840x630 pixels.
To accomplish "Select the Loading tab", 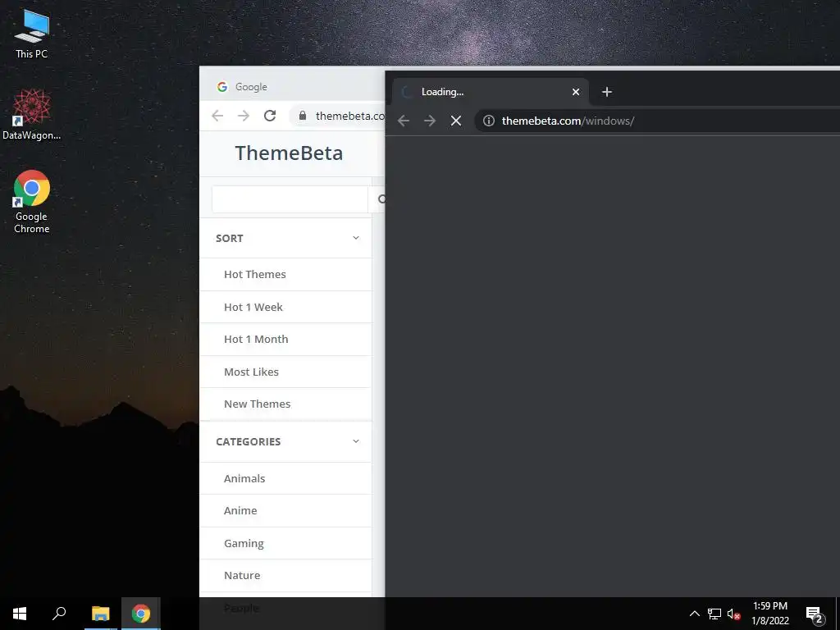I will click(491, 92).
